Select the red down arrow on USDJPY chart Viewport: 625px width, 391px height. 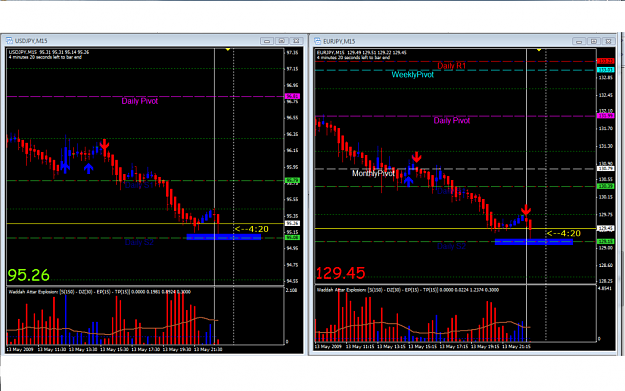pyautogui.click(x=104, y=144)
